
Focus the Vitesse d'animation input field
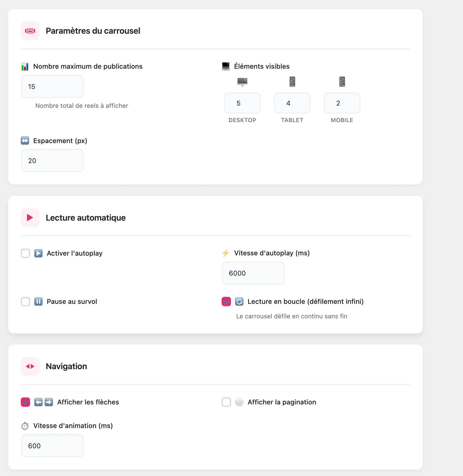click(x=52, y=446)
